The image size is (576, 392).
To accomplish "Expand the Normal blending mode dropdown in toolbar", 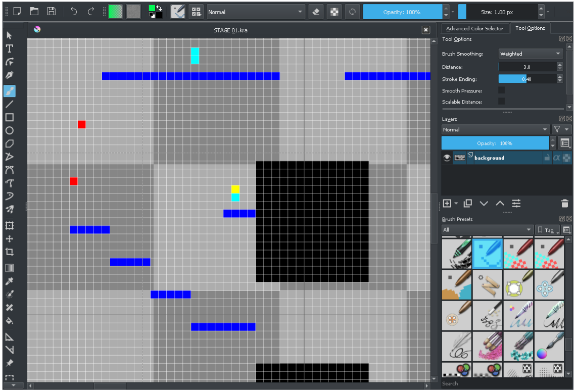I will click(256, 12).
